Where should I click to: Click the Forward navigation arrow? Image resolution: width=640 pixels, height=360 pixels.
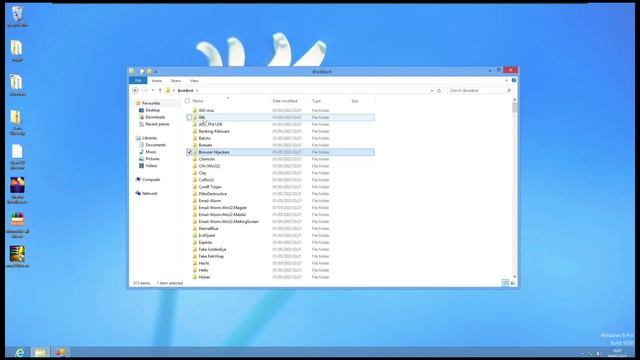pyautogui.click(x=145, y=90)
